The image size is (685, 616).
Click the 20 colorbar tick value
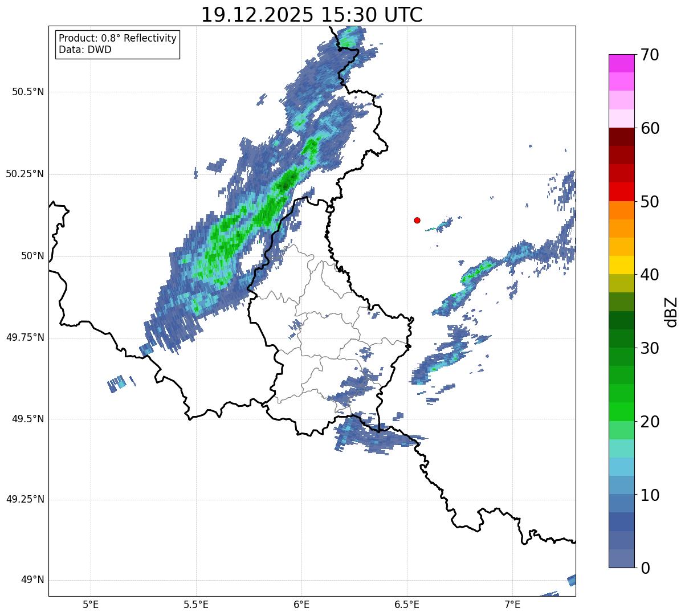650,422
